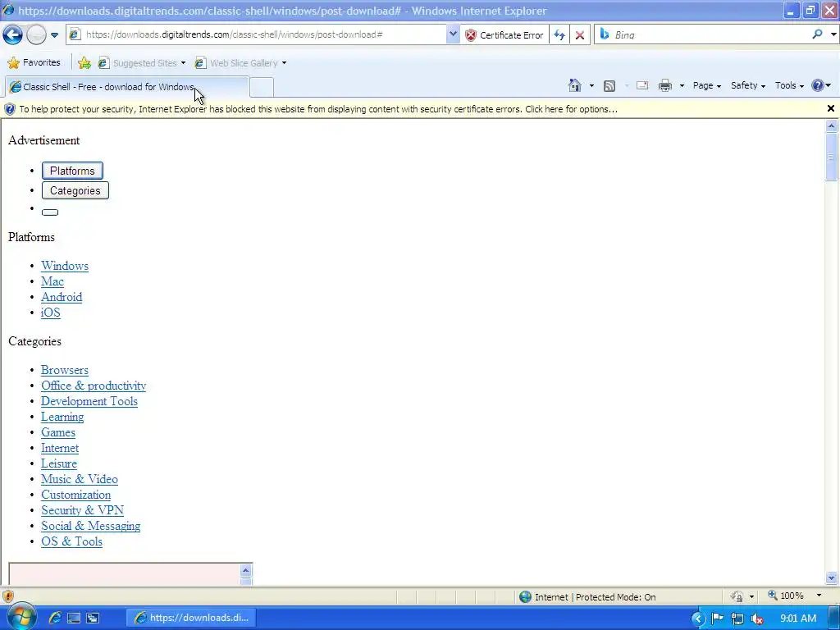The width and height of the screenshot is (840, 630).
Task: Open Suggested Sites dropdown
Action: [x=142, y=63]
